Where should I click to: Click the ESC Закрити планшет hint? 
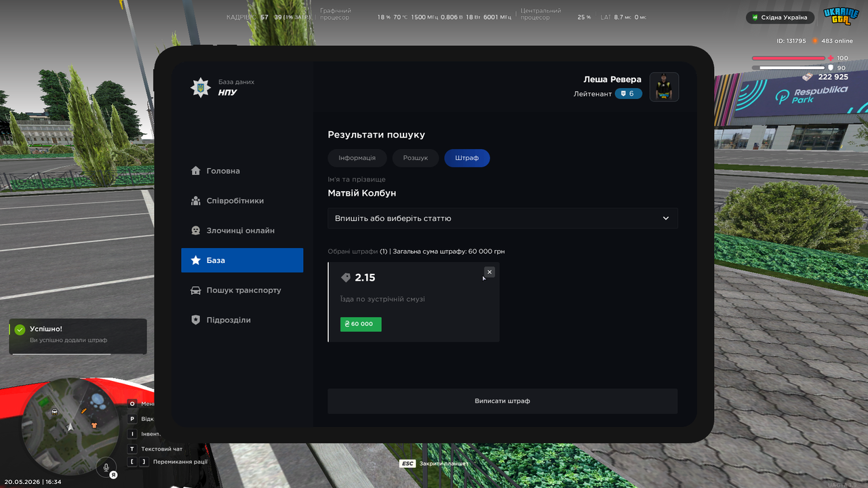[x=433, y=464]
